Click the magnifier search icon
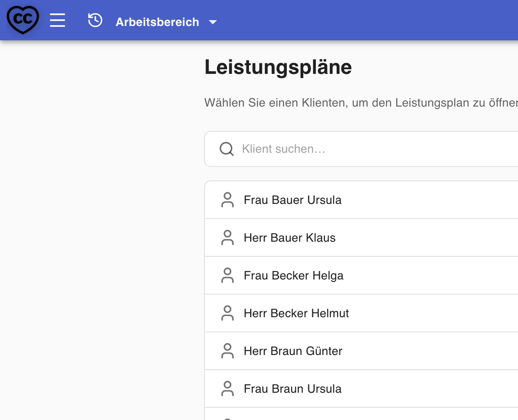The image size is (518, 420). click(x=227, y=149)
